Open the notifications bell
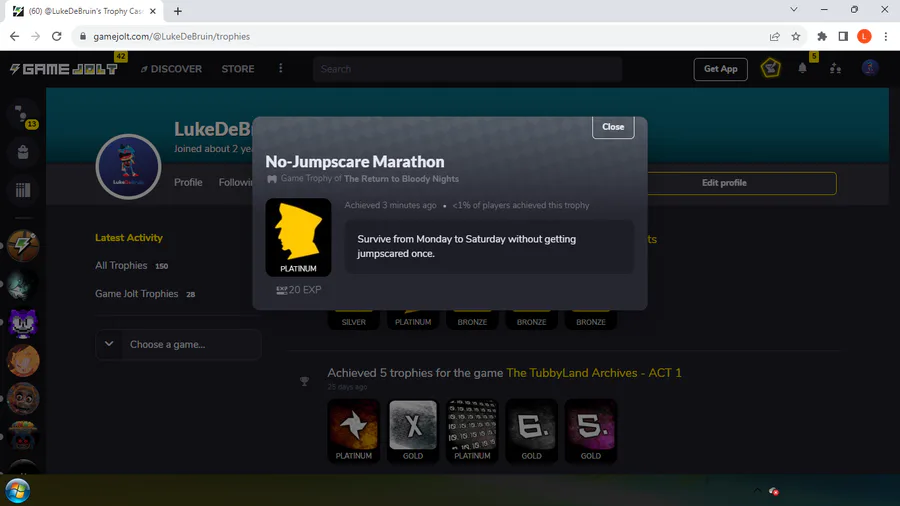Image resolution: width=900 pixels, height=506 pixels. (x=802, y=69)
